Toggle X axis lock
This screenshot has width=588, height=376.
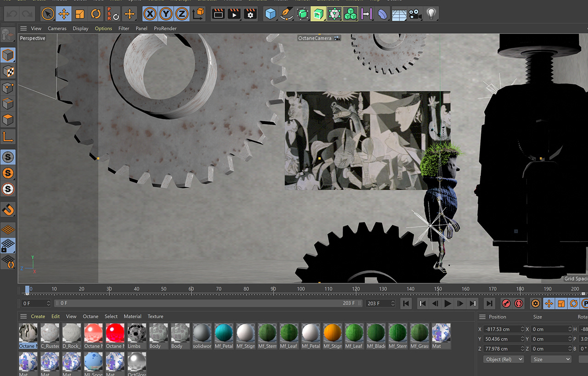(149, 14)
